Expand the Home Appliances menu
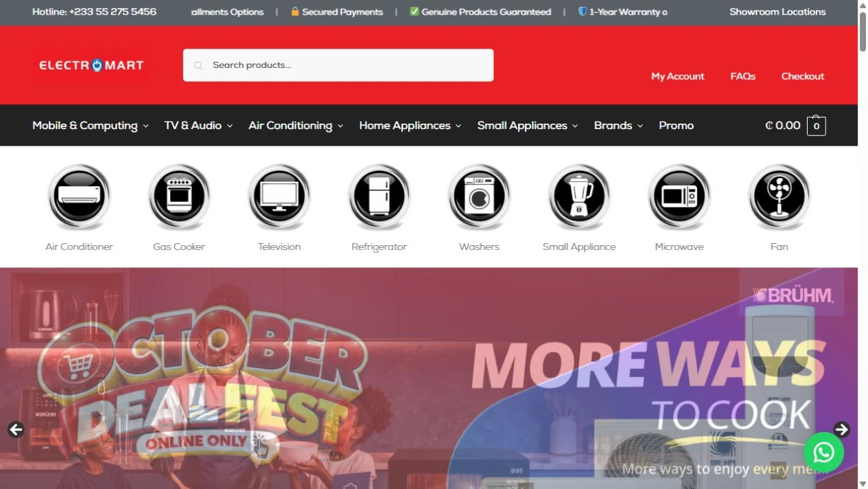 coord(410,126)
